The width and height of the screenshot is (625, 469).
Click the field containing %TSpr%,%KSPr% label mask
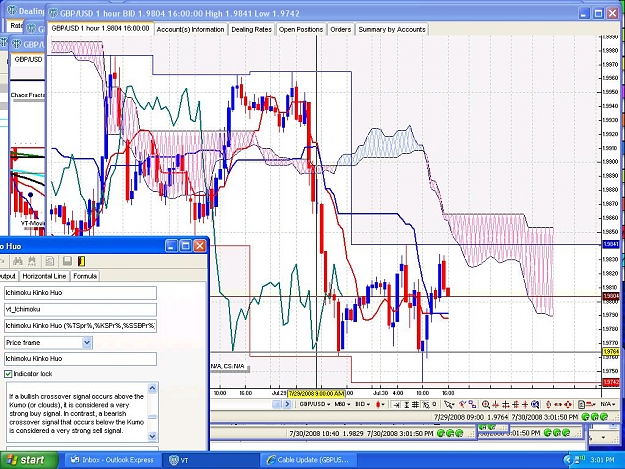click(80, 326)
